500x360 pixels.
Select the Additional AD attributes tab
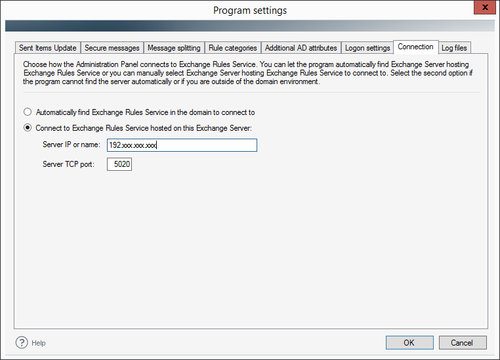pos(301,48)
